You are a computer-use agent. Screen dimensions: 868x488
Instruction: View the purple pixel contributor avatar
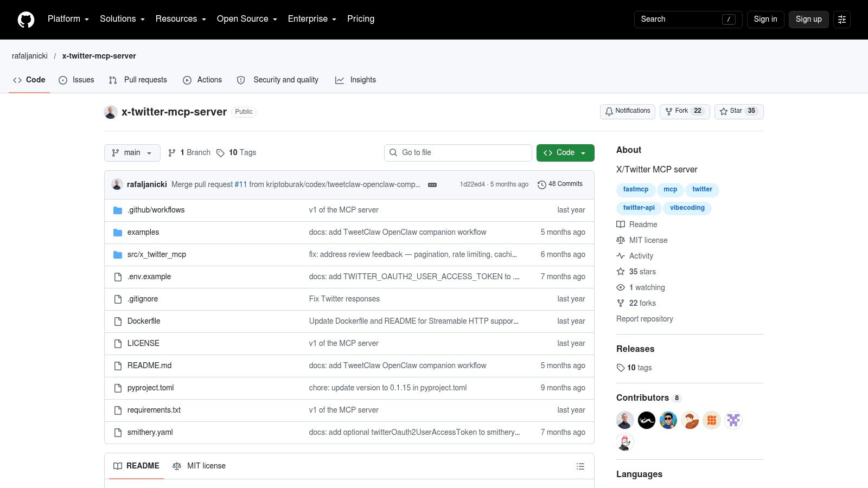733,420
